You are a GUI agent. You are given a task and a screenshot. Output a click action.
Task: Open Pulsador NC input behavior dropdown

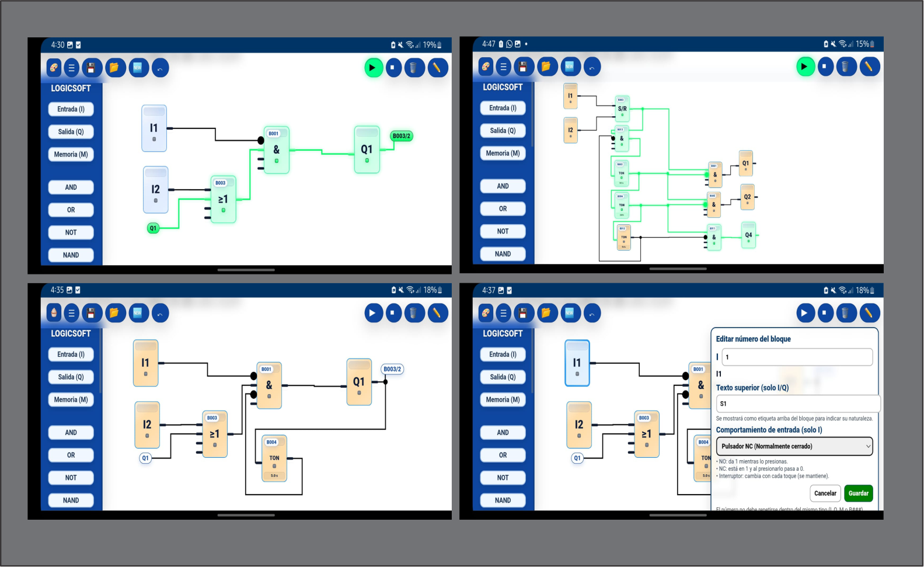pyautogui.click(x=794, y=446)
